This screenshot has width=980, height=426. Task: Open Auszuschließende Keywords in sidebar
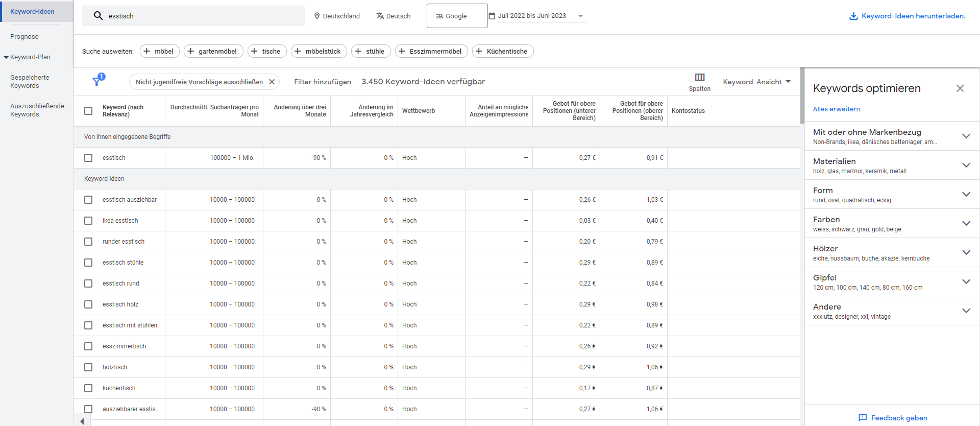point(37,110)
